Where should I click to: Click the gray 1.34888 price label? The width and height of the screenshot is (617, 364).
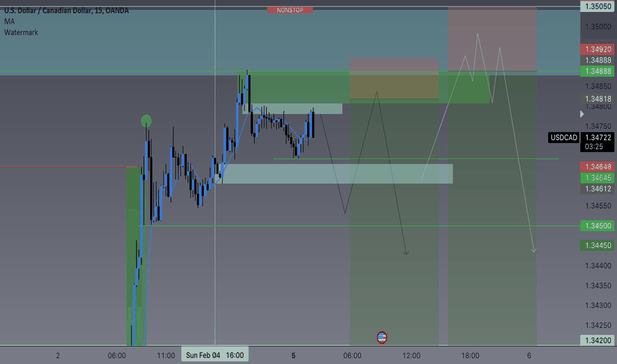click(x=598, y=60)
